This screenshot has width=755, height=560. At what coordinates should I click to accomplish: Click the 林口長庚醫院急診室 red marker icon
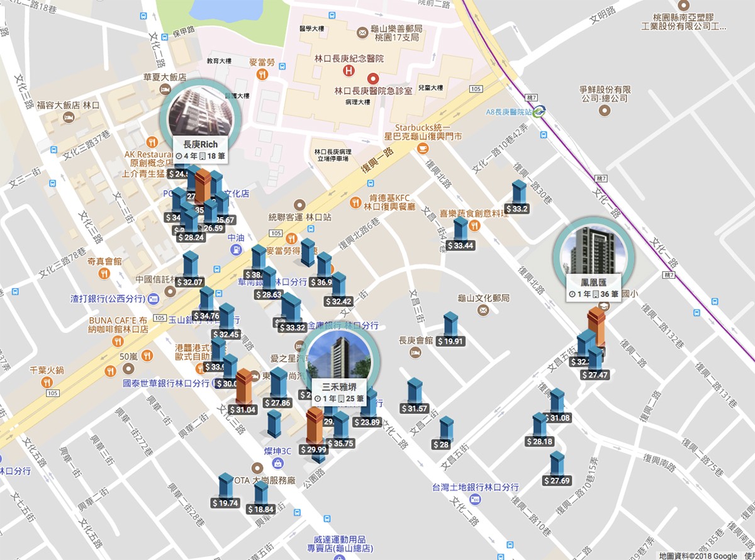point(374,79)
